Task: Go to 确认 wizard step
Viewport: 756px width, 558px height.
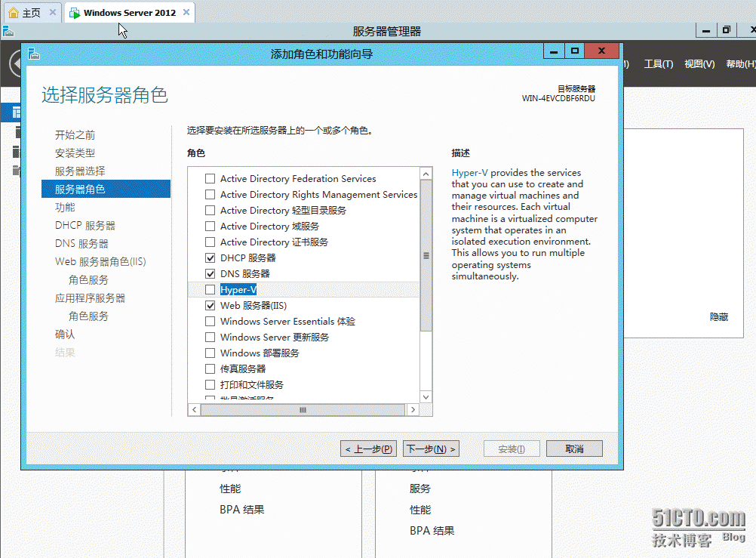Action: click(x=65, y=334)
